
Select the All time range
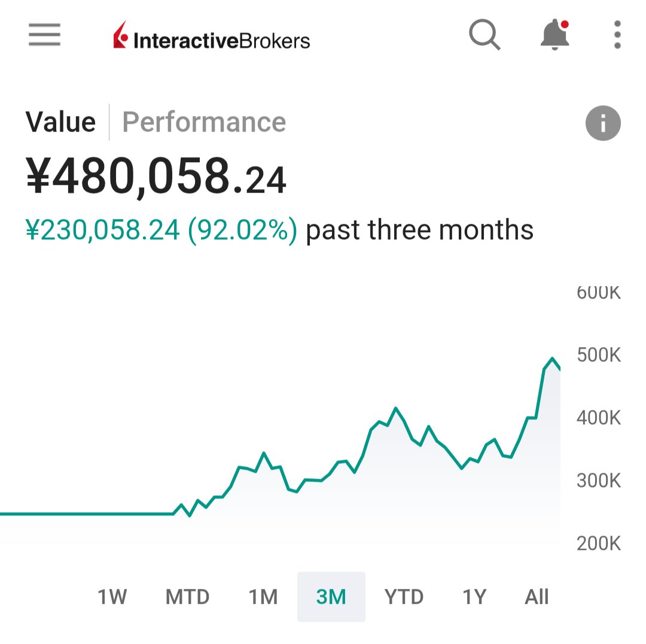(537, 597)
